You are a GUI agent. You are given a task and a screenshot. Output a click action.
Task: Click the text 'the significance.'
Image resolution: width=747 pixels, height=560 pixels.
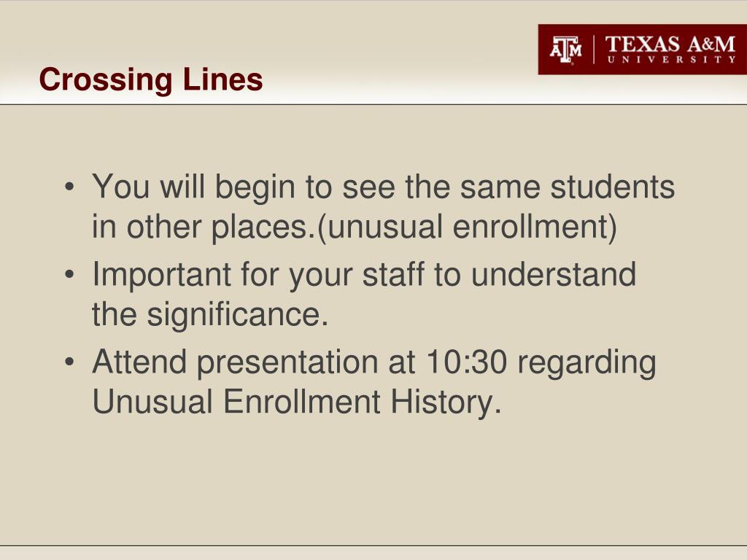coord(210,315)
